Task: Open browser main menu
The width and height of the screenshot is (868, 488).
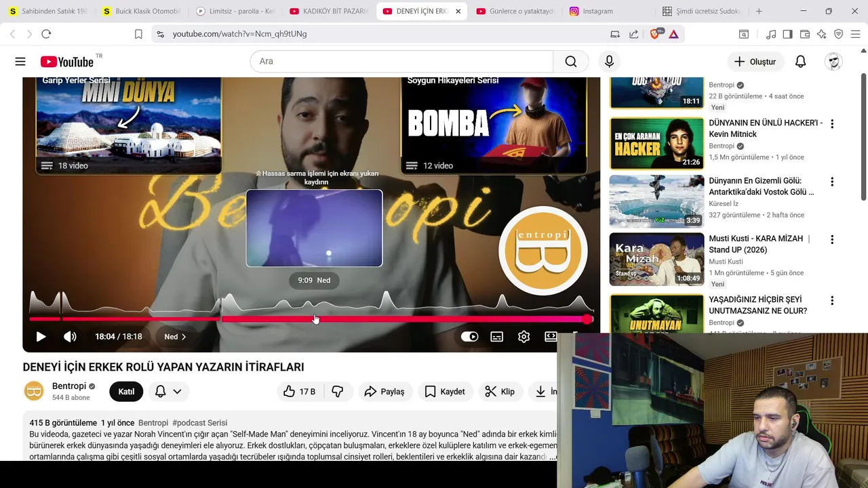Action: pyautogui.click(x=855, y=34)
